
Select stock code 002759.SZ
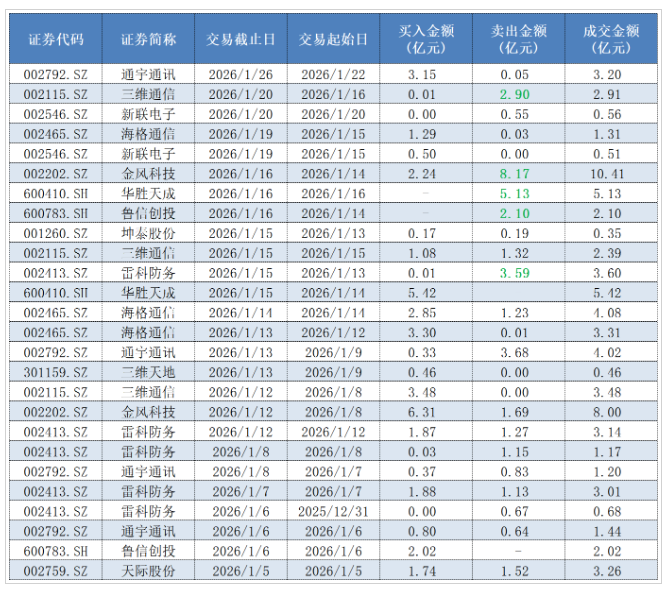click(x=56, y=570)
